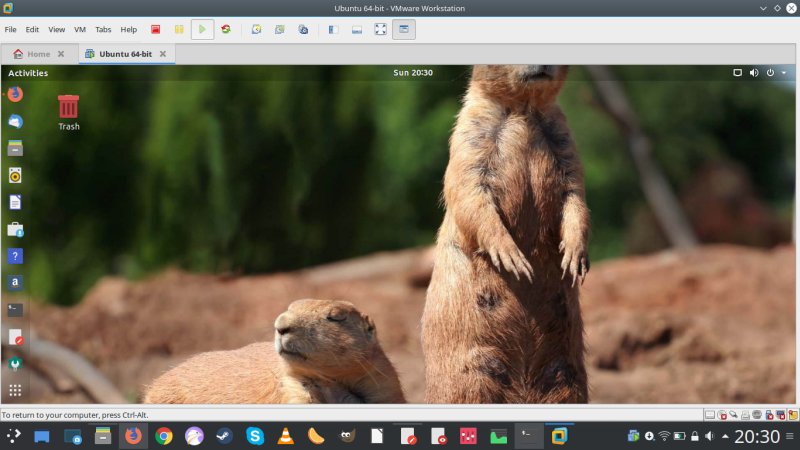
Task: Open Ubuntu Software from the dock
Action: (x=15, y=229)
